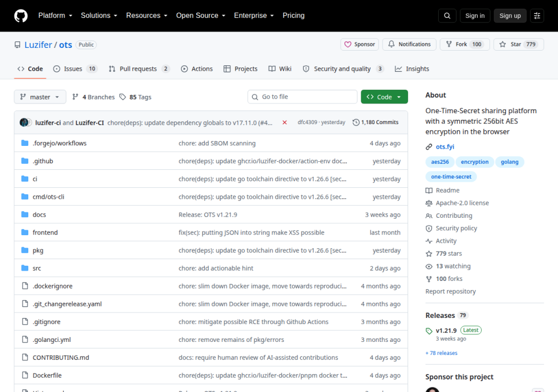Image resolution: width=558 pixels, height=392 pixels.
Task: Click the red failed status X on latest commit
Action: pos(284,122)
